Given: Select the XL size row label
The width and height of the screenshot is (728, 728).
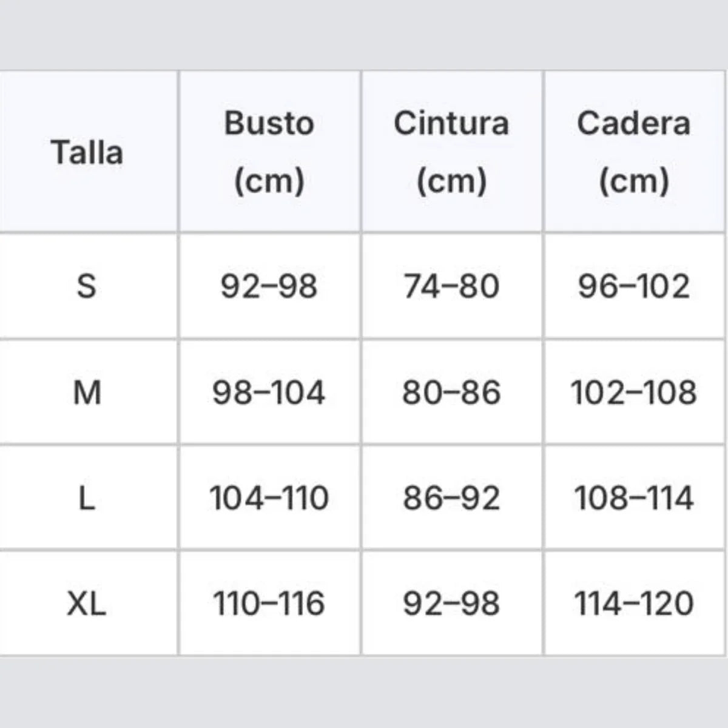Looking at the screenshot, I should tap(87, 604).
